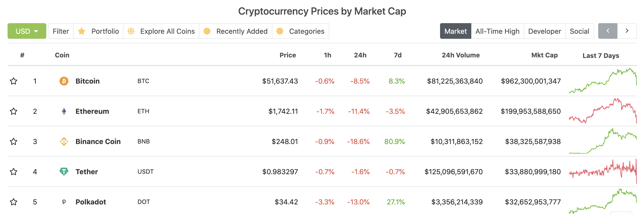Open the Recently Added coins list
The height and width of the screenshot is (215, 644).
point(236,31)
